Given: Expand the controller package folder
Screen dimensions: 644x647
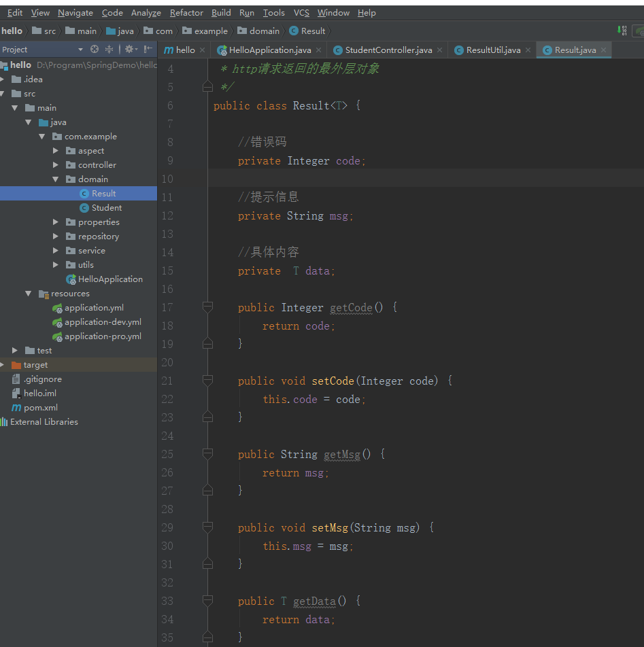Looking at the screenshot, I should pyautogui.click(x=56, y=165).
